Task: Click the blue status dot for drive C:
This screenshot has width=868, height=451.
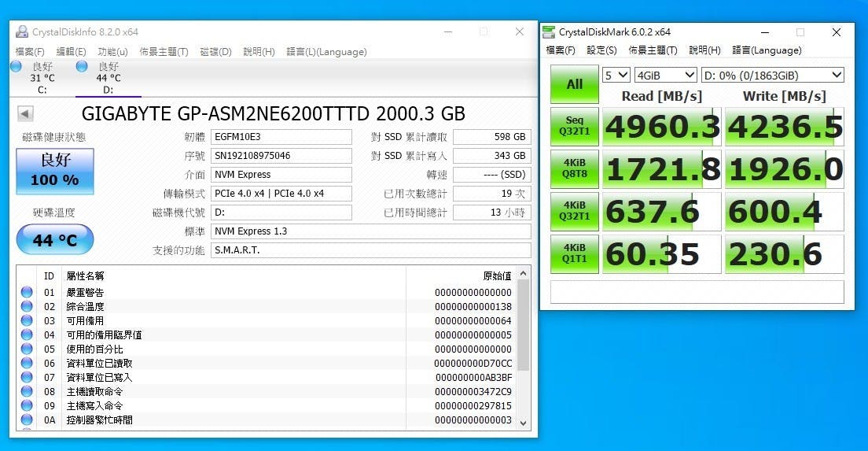Action: [16, 66]
